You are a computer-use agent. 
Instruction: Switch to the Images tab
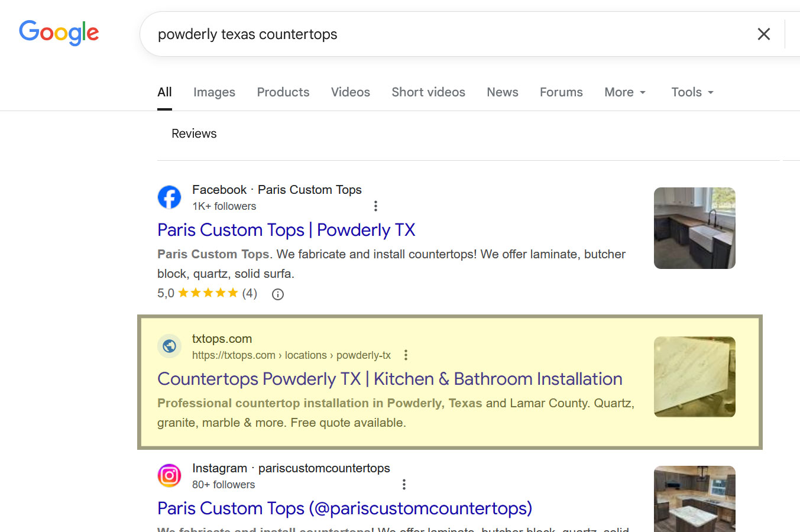214,92
